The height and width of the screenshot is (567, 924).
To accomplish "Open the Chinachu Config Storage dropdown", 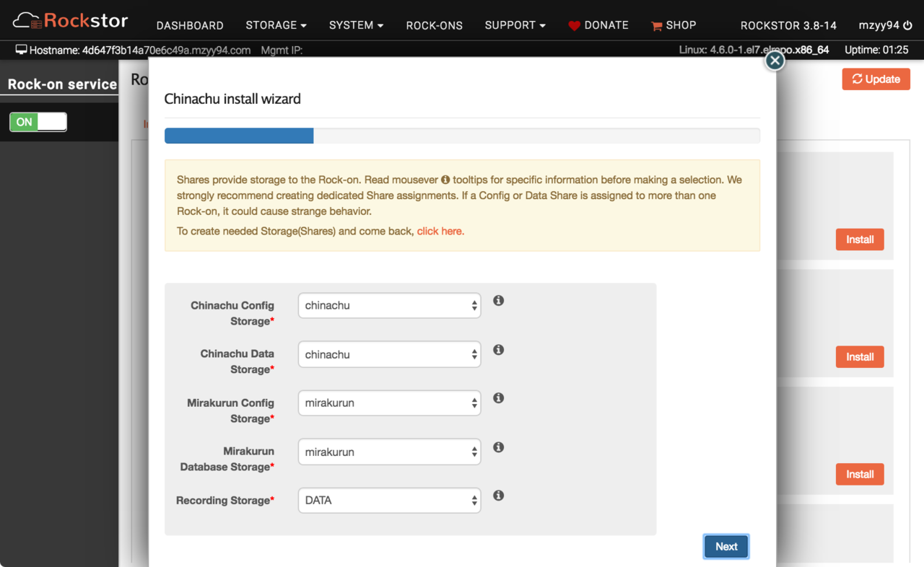I will point(390,306).
